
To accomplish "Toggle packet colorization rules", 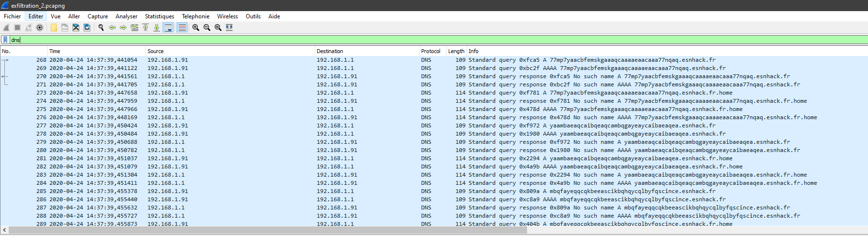I will [182, 28].
